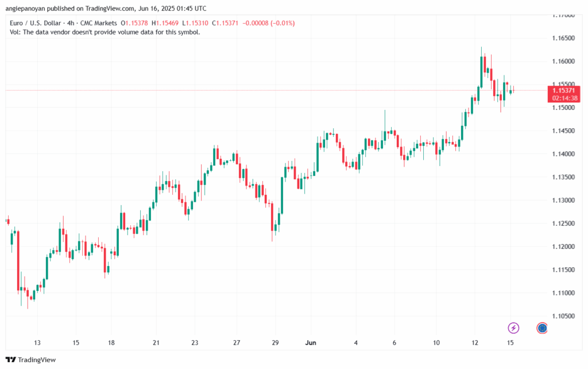Click the date label 13 on time axis
The height and width of the screenshot is (369, 588).
click(37, 343)
